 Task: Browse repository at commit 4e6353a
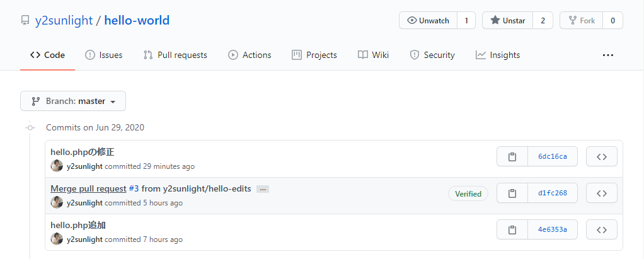pos(601,230)
